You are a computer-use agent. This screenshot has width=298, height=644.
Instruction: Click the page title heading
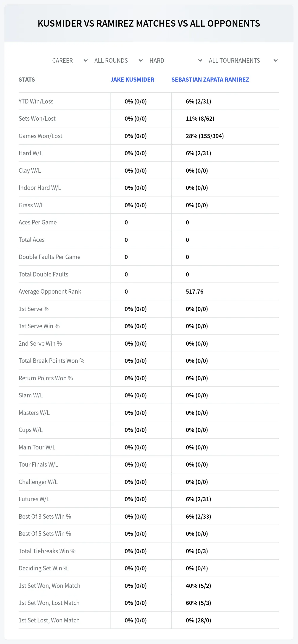[149, 23]
